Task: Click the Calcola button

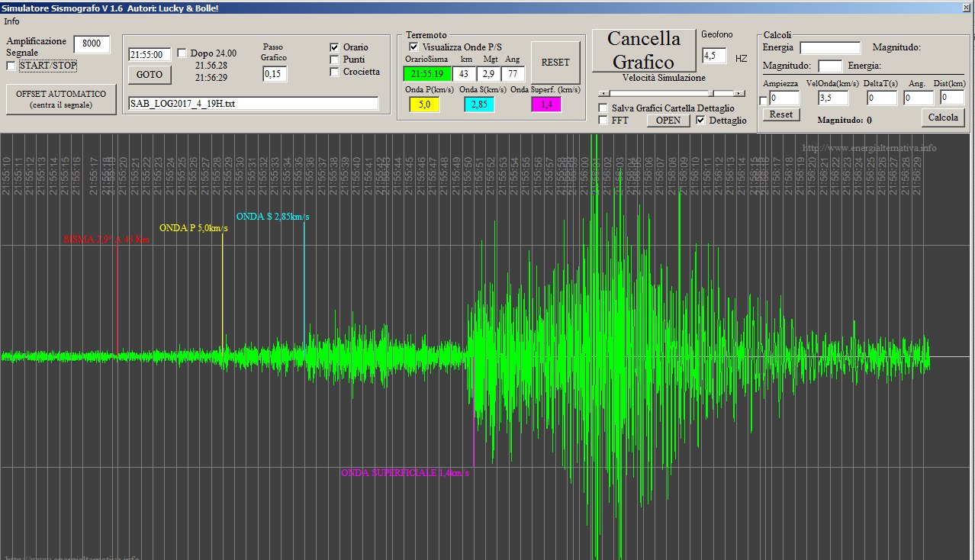Action: click(943, 117)
